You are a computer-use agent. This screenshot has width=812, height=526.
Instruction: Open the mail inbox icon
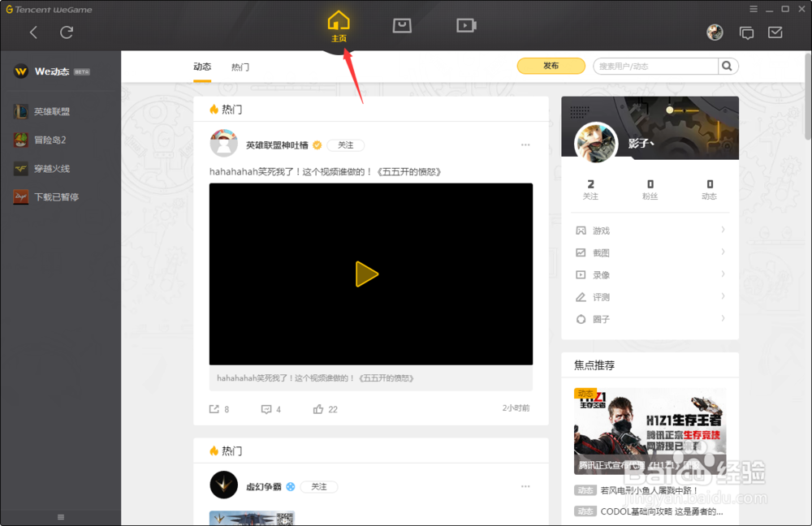coord(775,32)
